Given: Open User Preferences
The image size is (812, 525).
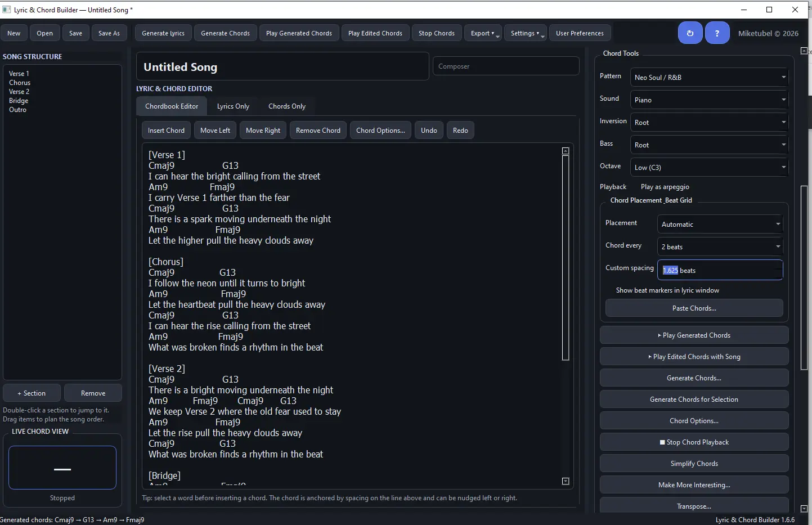Looking at the screenshot, I should 580,33.
